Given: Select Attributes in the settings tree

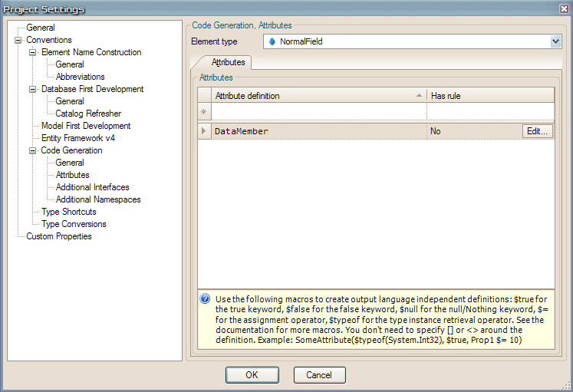Looking at the screenshot, I should [x=73, y=175].
